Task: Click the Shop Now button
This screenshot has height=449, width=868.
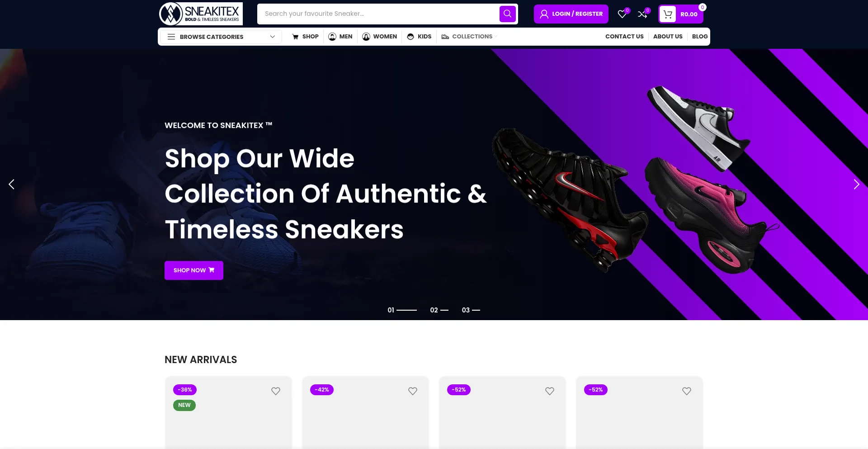Action: point(194,270)
